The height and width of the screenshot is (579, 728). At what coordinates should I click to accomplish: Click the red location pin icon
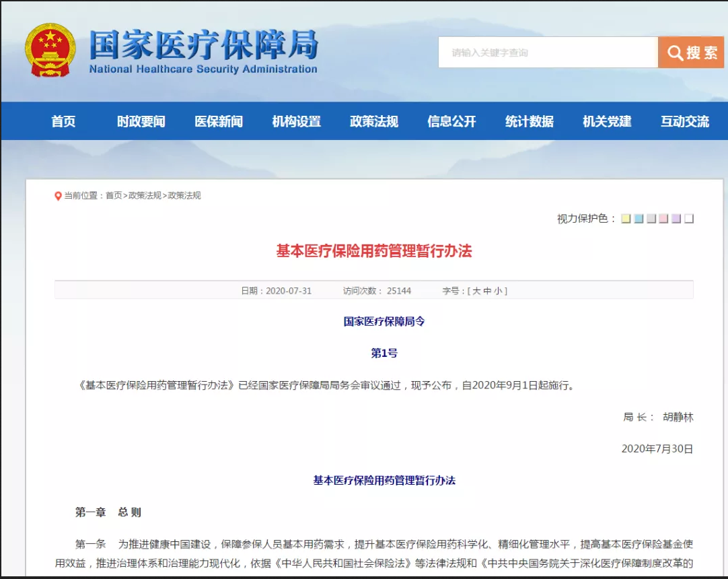tap(58, 196)
